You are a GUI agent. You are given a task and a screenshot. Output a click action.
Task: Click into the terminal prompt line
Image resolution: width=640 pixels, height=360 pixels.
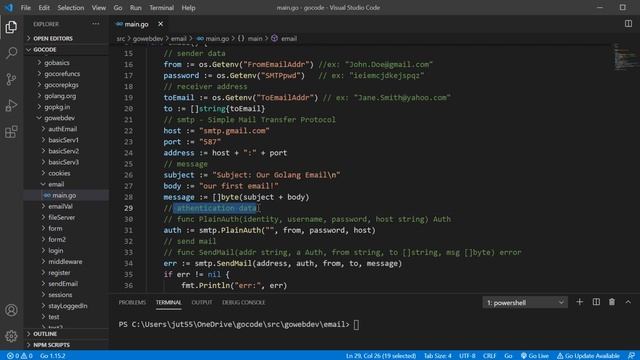(x=239, y=324)
